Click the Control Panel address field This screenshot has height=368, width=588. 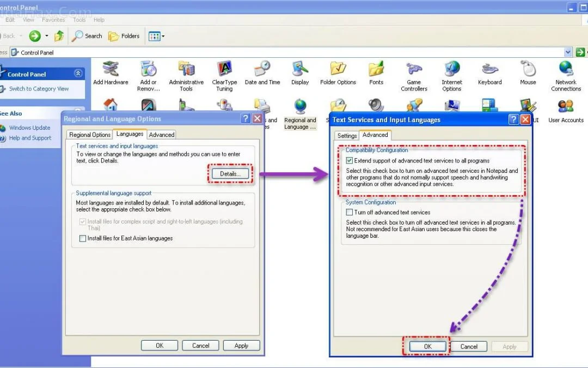click(x=272, y=52)
